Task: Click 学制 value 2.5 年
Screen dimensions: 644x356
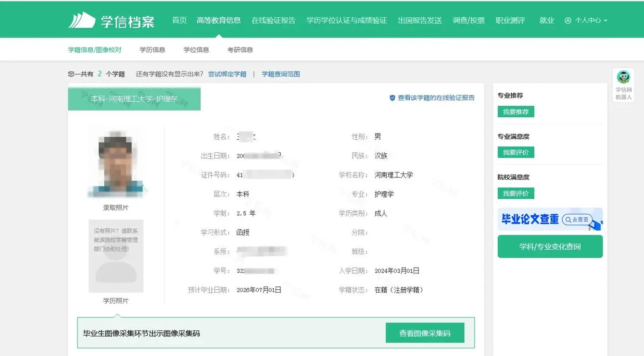Action: (246, 213)
